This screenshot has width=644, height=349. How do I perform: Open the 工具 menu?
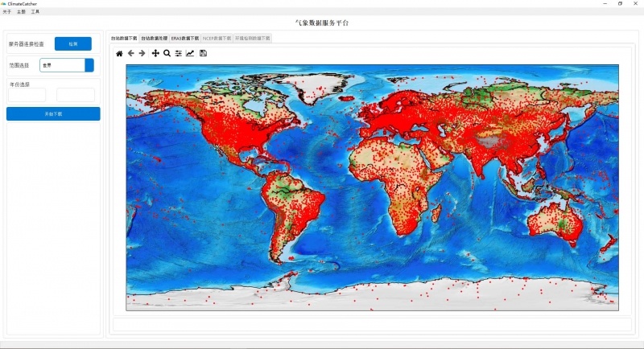35,12
